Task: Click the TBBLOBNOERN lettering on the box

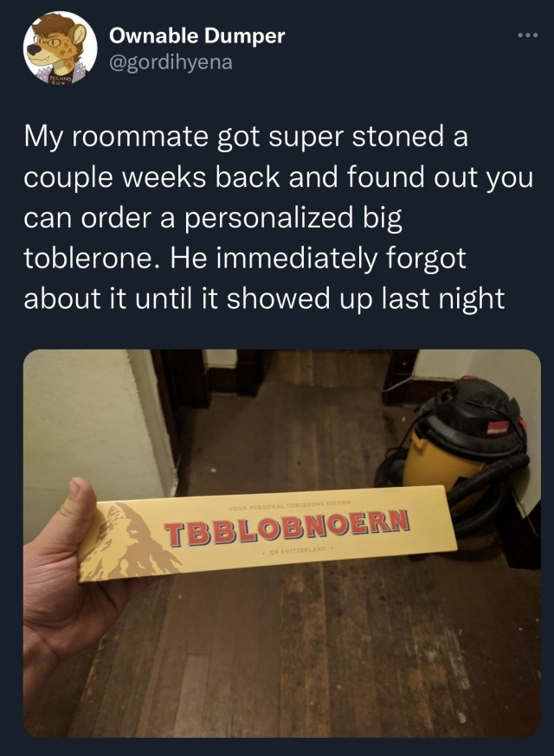Action: point(287,527)
